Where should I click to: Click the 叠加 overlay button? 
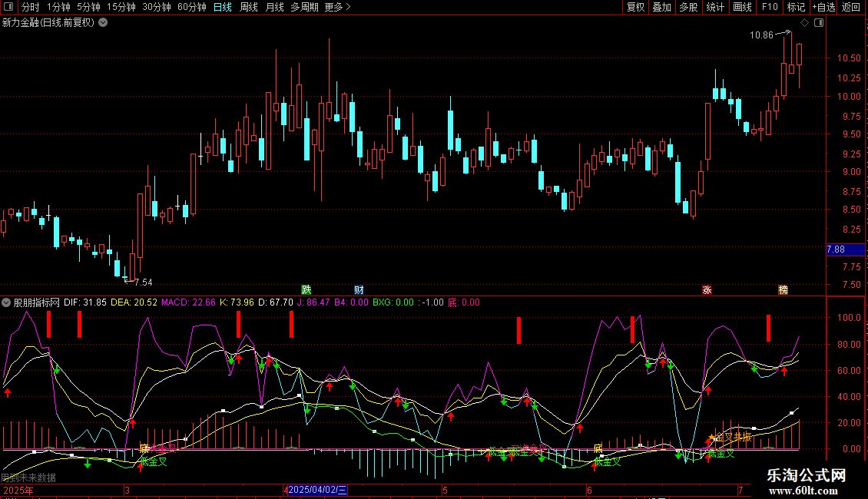pyautogui.click(x=662, y=7)
